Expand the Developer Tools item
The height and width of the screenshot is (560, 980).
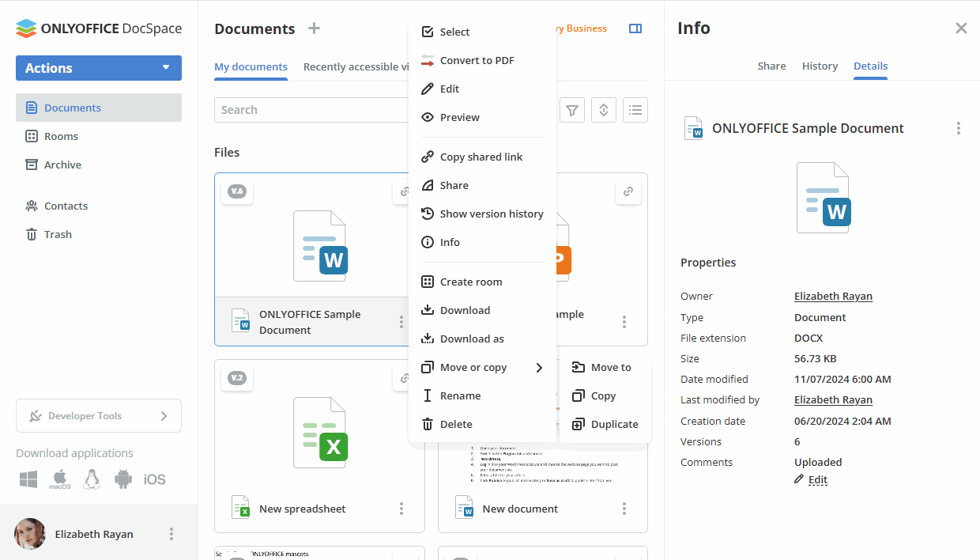point(99,416)
